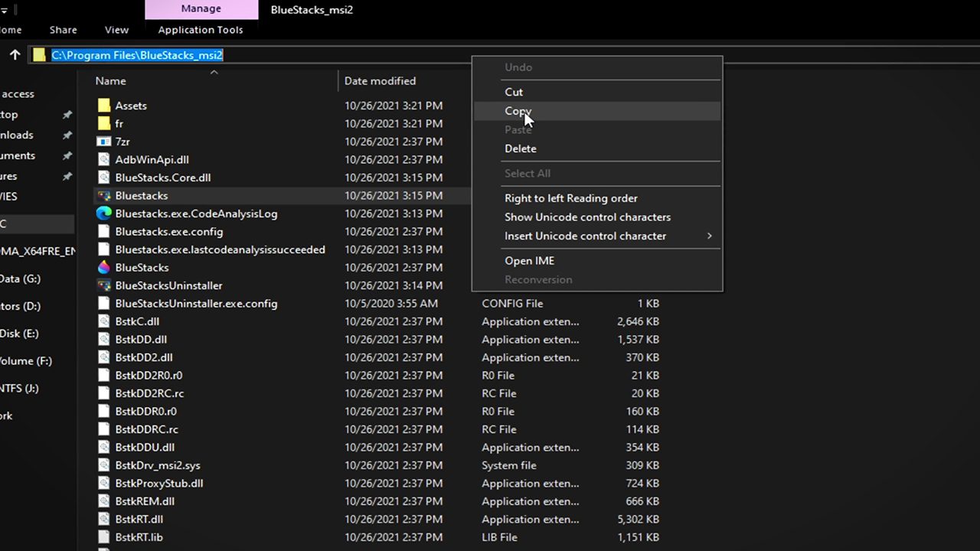
Task: Click the BstkREM.dll file icon
Action: coord(104,501)
